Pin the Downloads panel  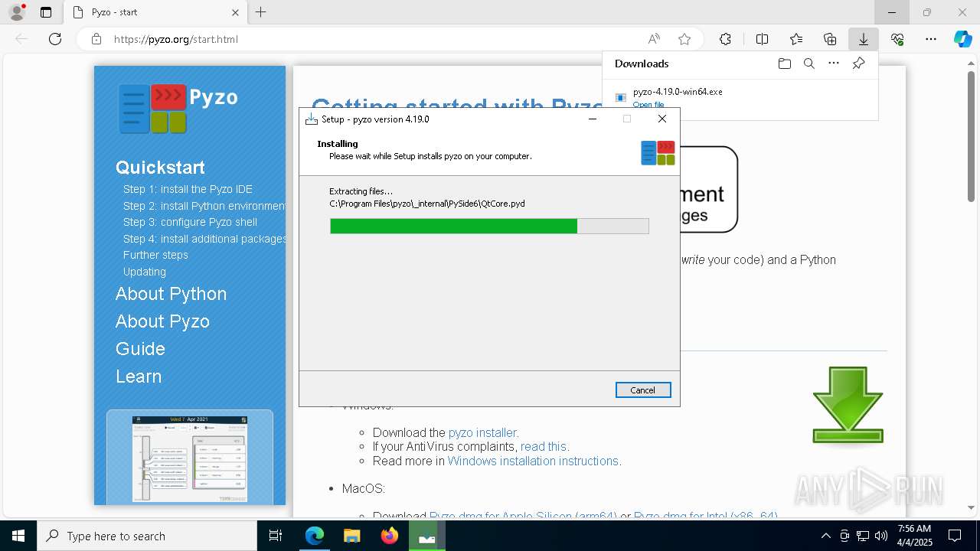click(858, 64)
